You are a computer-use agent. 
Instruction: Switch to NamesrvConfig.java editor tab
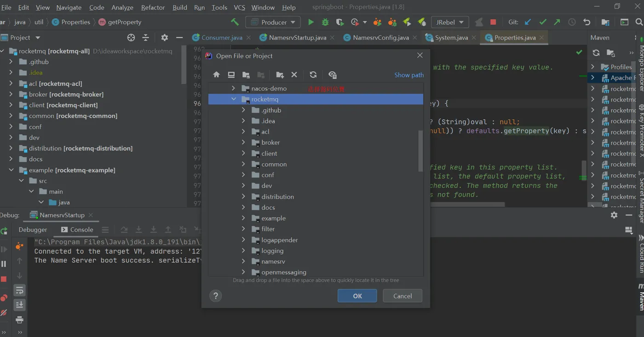[380, 38]
